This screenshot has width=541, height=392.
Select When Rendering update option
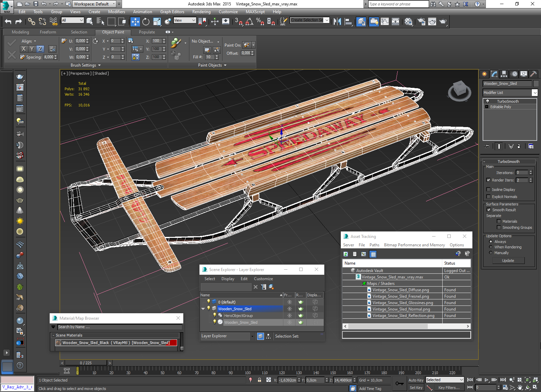[491, 247]
